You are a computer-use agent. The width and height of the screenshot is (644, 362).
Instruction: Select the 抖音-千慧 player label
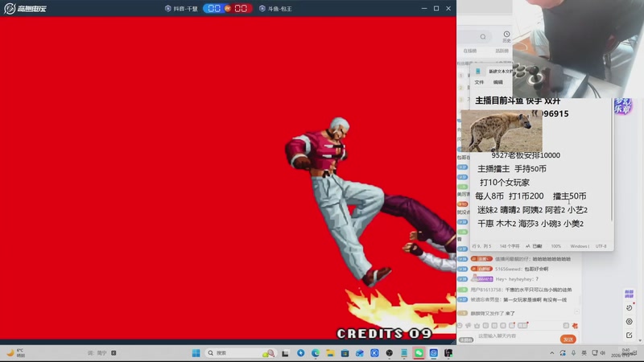tap(181, 9)
